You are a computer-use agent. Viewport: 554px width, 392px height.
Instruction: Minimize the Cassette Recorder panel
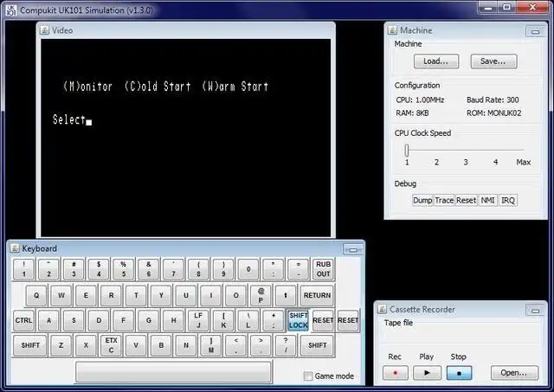[535, 311]
